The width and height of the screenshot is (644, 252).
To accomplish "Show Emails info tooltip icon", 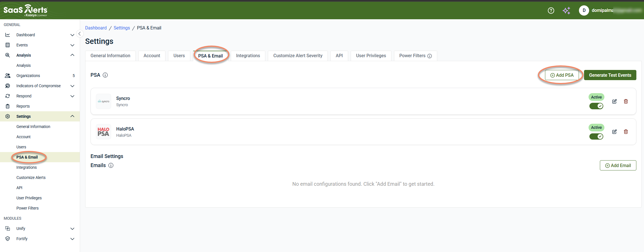I will click(111, 165).
